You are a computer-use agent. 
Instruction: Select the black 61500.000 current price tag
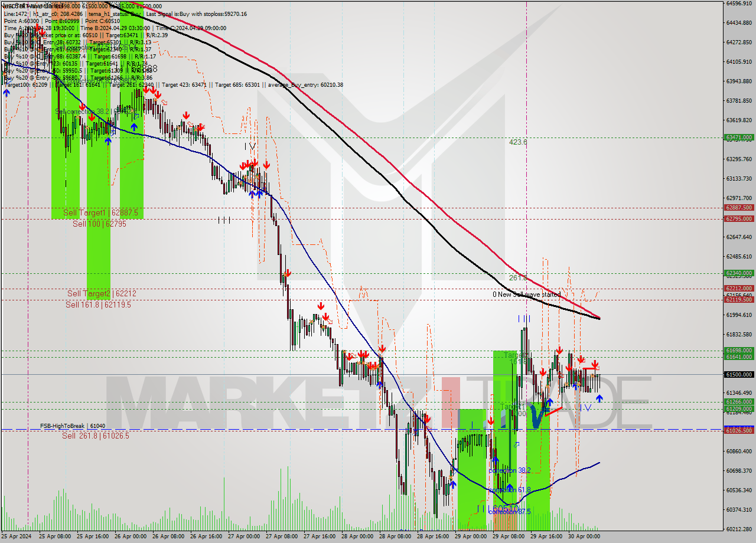(739, 374)
